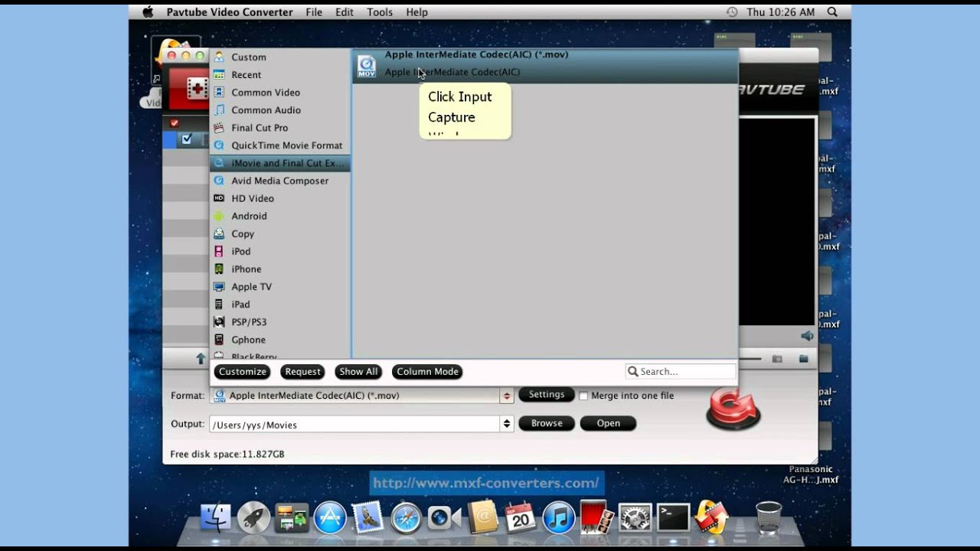The height and width of the screenshot is (551, 980).
Task: Click the Output path field
Action: pos(355,424)
